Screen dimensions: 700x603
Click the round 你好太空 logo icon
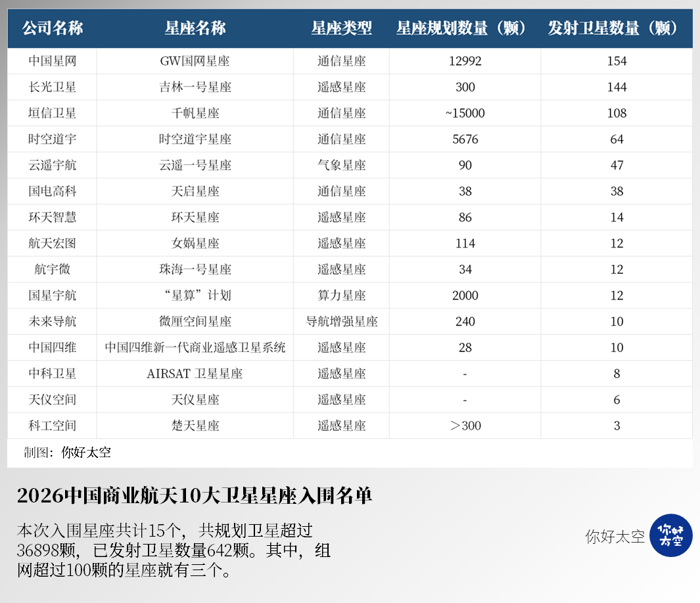pyautogui.click(x=670, y=536)
